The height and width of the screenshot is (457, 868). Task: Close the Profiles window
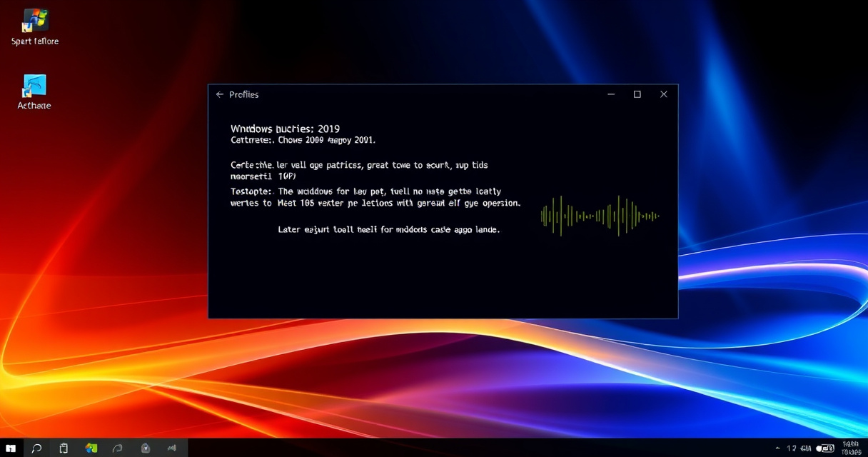tap(664, 94)
